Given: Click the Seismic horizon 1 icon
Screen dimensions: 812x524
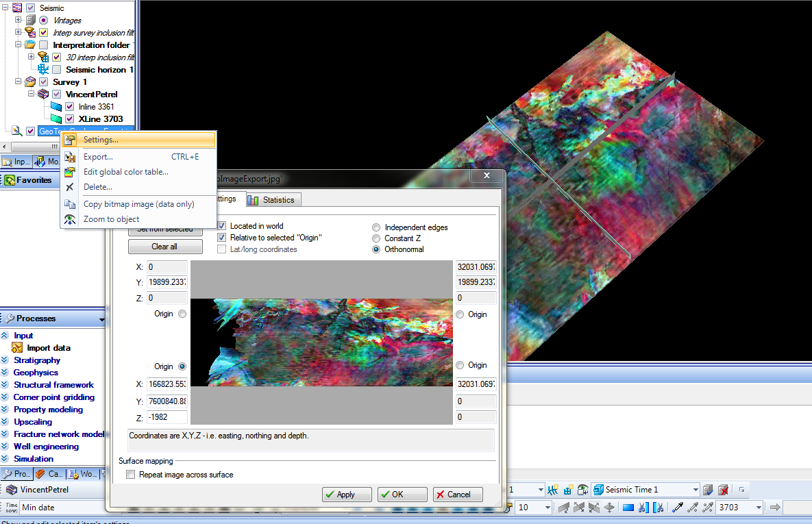Looking at the screenshot, I should [43, 70].
